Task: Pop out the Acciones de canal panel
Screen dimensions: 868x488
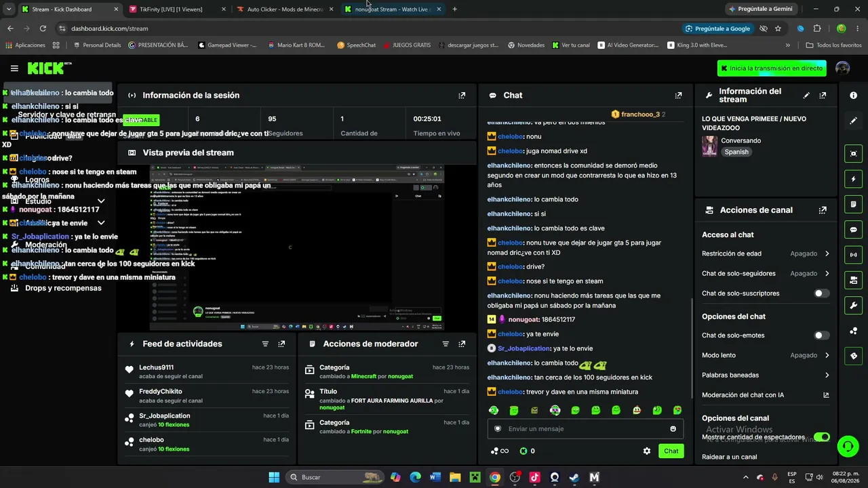Action: (823, 210)
